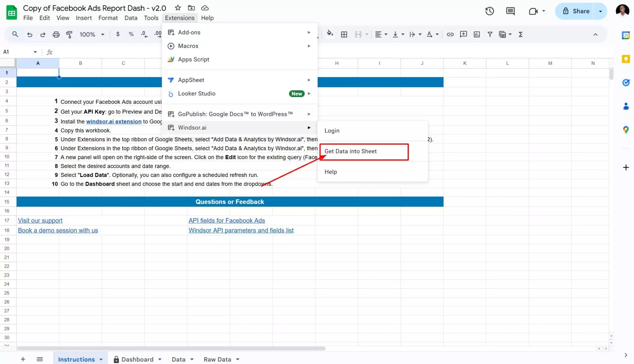This screenshot has height=364, width=634.
Task: Click the search magnifier icon in toolbar
Action: coord(15,34)
